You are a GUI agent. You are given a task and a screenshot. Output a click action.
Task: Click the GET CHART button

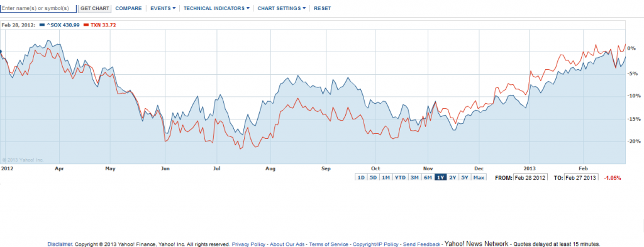click(94, 8)
